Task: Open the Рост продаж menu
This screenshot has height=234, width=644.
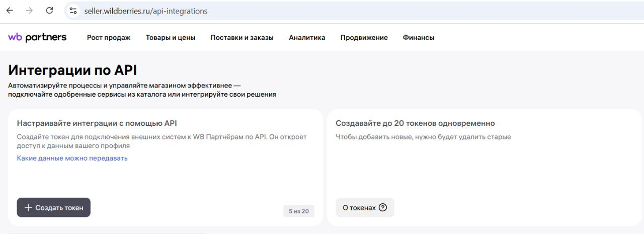Action: pyautogui.click(x=109, y=38)
